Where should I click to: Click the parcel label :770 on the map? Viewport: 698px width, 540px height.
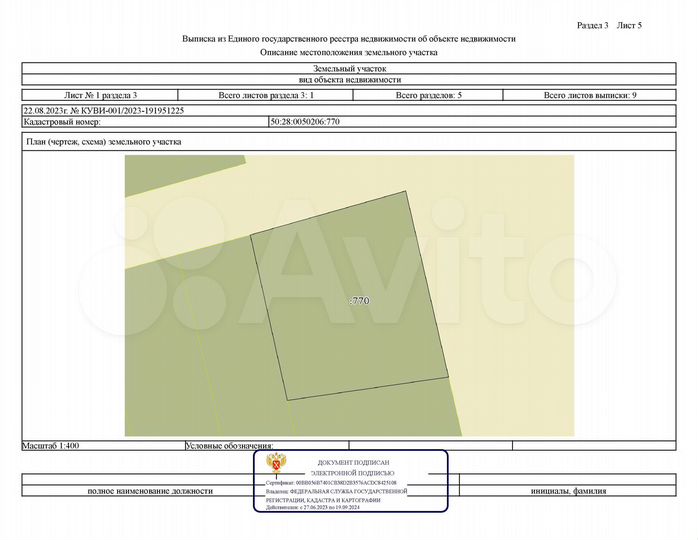[358, 300]
